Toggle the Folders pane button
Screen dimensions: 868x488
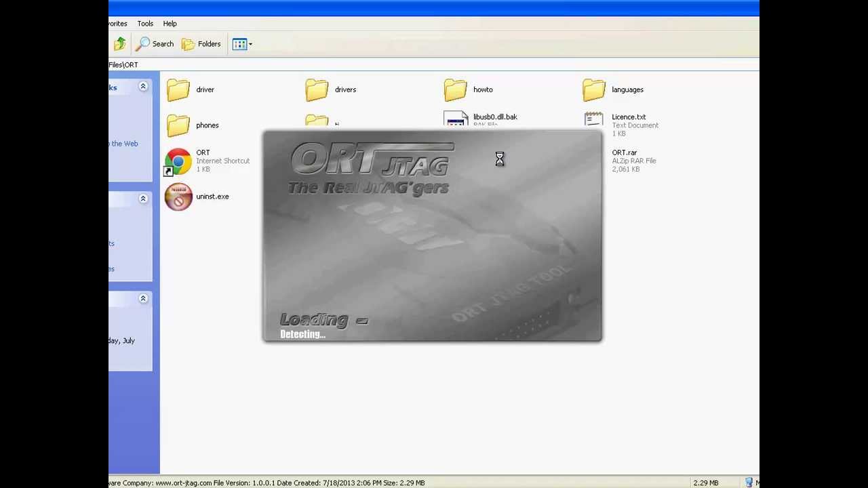coord(201,44)
